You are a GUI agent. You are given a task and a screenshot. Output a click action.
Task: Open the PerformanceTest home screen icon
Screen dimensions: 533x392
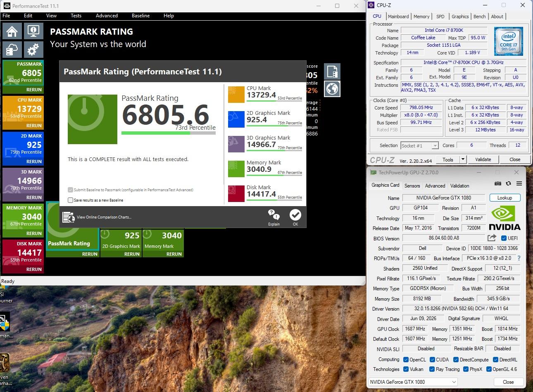(12, 31)
